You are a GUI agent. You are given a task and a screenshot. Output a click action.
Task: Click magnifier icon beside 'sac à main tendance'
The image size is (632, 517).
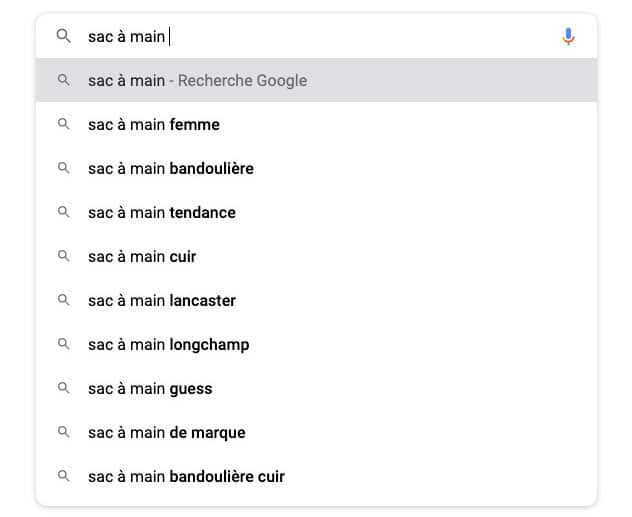[x=64, y=212]
